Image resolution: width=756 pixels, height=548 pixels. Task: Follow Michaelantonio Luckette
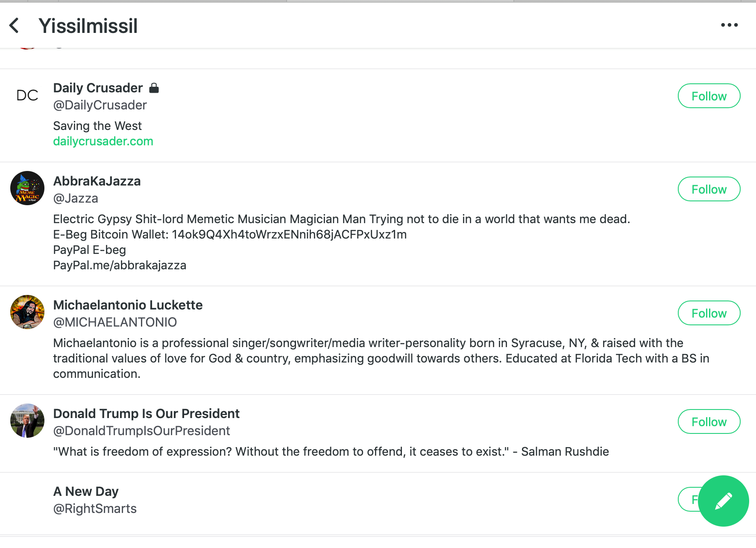[x=709, y=313]
